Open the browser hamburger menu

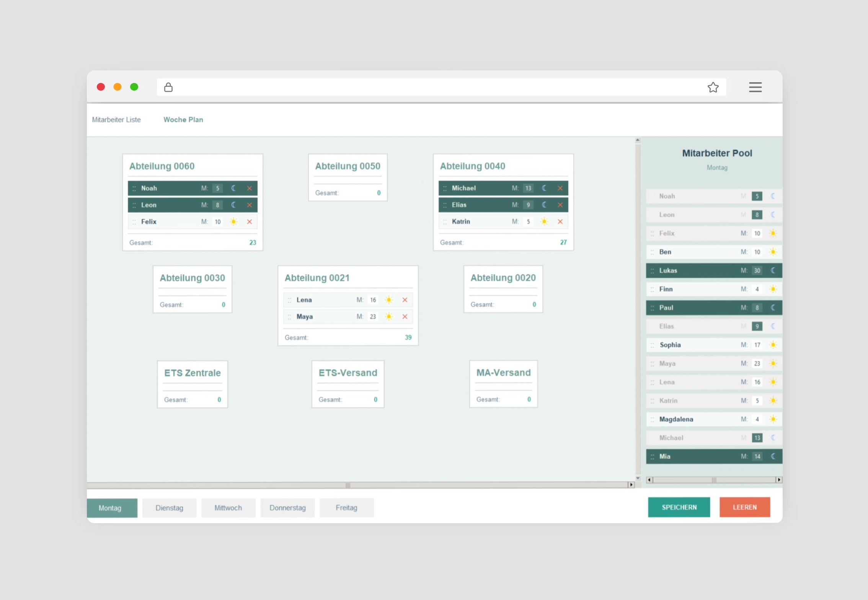coord(755,87)
